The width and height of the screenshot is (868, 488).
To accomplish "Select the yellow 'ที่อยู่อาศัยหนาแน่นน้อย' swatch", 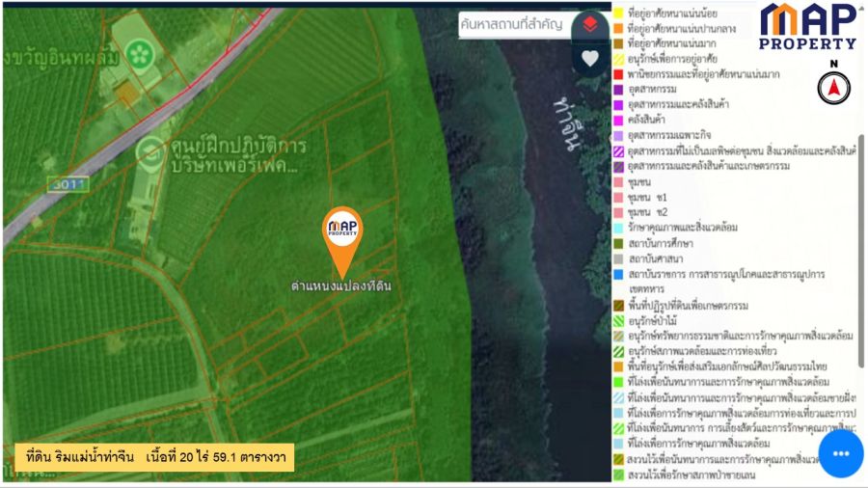I will [617, 14].
